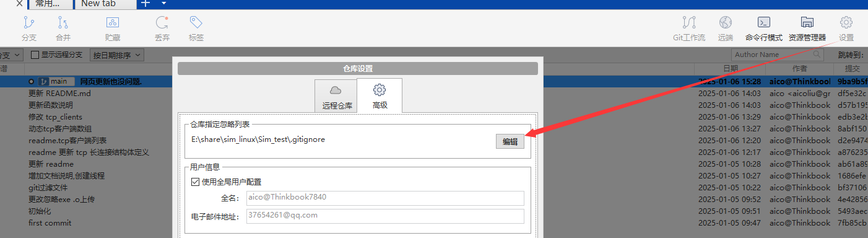Select commit 初始化
The image size is (868, 238).
(x=40, y=211)
